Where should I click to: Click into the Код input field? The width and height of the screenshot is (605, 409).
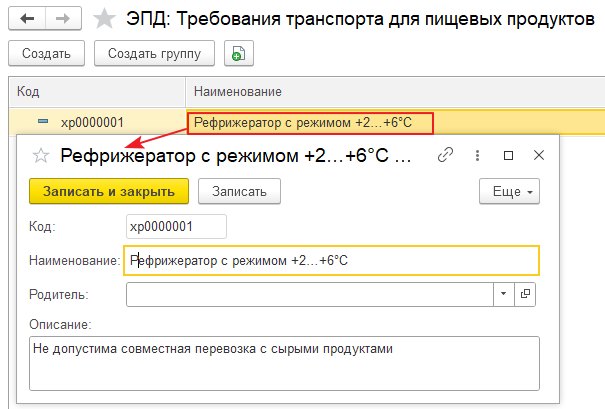tap(176, 226)
